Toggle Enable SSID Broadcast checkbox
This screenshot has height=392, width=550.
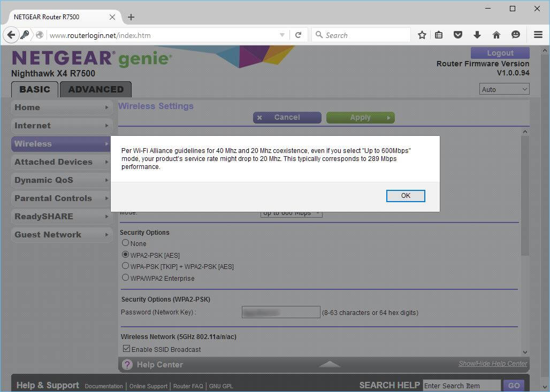[126, 349]
